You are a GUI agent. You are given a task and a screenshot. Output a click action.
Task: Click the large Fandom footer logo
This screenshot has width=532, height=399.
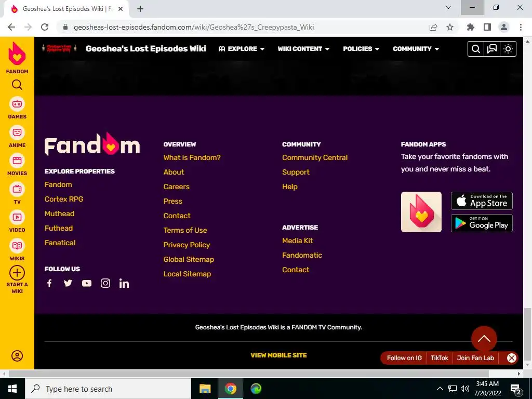(x=92, y=144)
